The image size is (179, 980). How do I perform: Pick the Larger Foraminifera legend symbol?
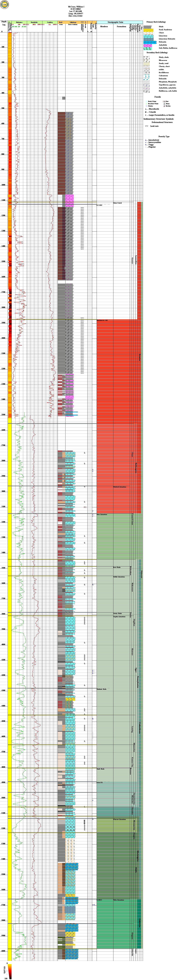tap(146, 115)
